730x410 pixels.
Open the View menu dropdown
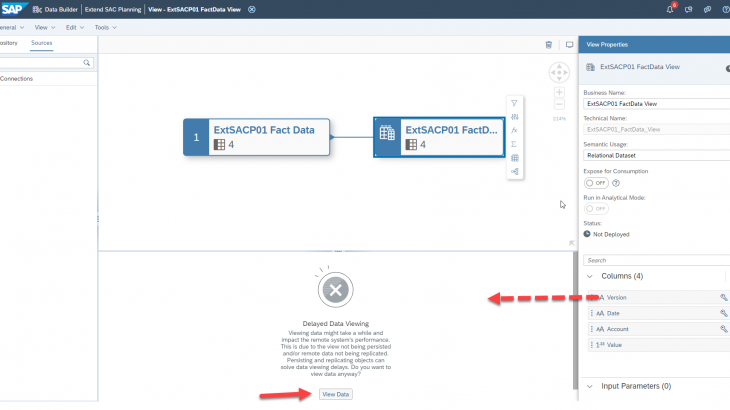[43, 27]
